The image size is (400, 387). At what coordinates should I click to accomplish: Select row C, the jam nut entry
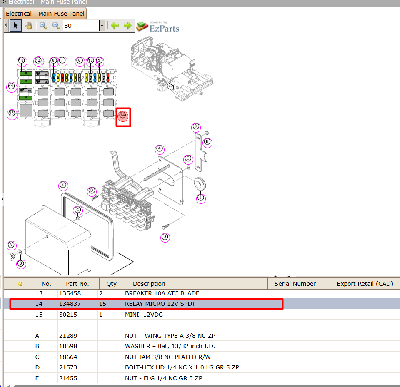(202, 357)
